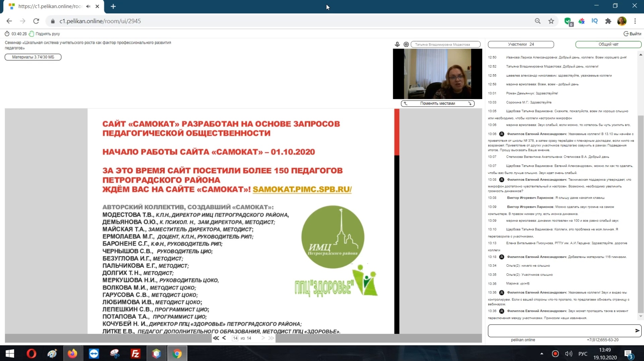Screen dimensions: 644x361
Task: Send chat message with the arrow icon
Action: [x=637, y=331]
